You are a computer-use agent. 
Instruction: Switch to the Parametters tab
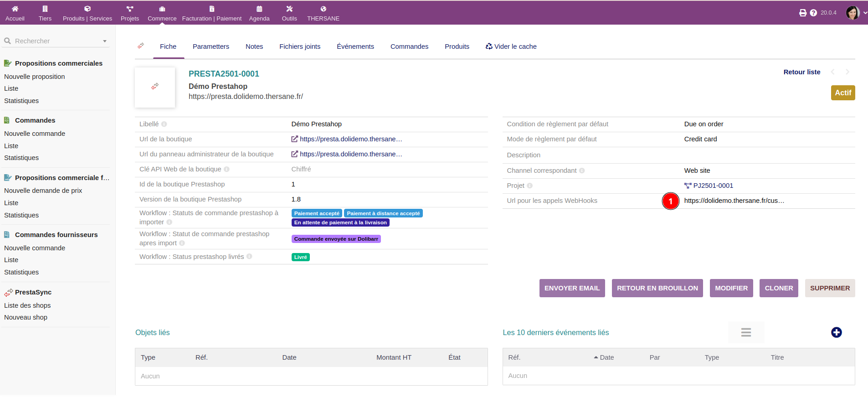(211, 46)
